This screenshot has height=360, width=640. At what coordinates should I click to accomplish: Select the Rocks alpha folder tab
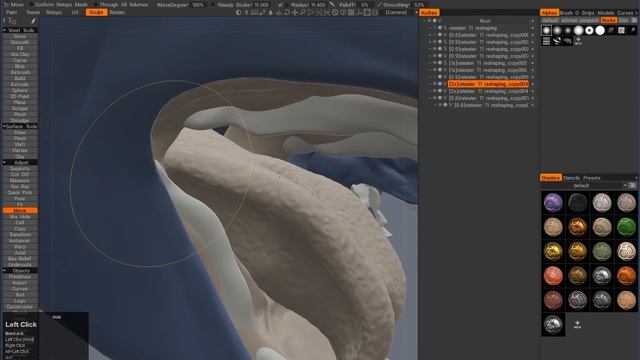(x=609, y=20)
